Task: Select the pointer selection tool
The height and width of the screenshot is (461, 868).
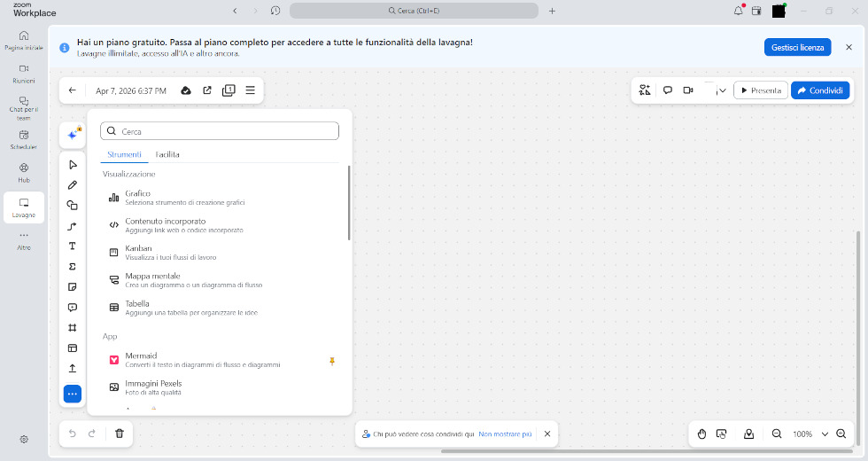Action: (73, 165)
